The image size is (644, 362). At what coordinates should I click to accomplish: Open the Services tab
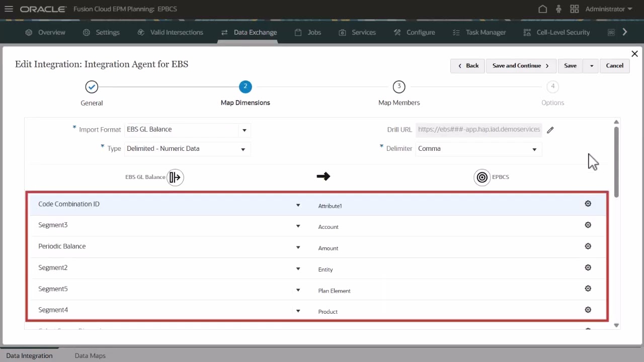tap(357, 32)
